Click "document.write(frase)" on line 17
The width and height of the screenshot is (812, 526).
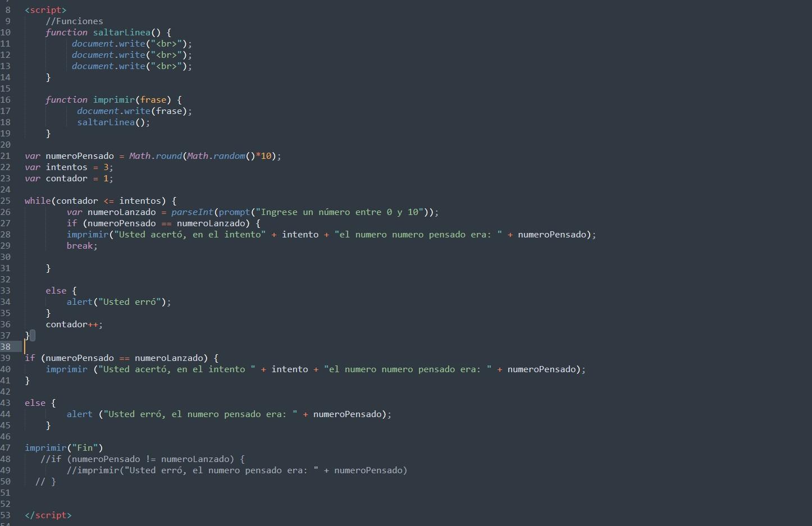[x=133, y=111]
